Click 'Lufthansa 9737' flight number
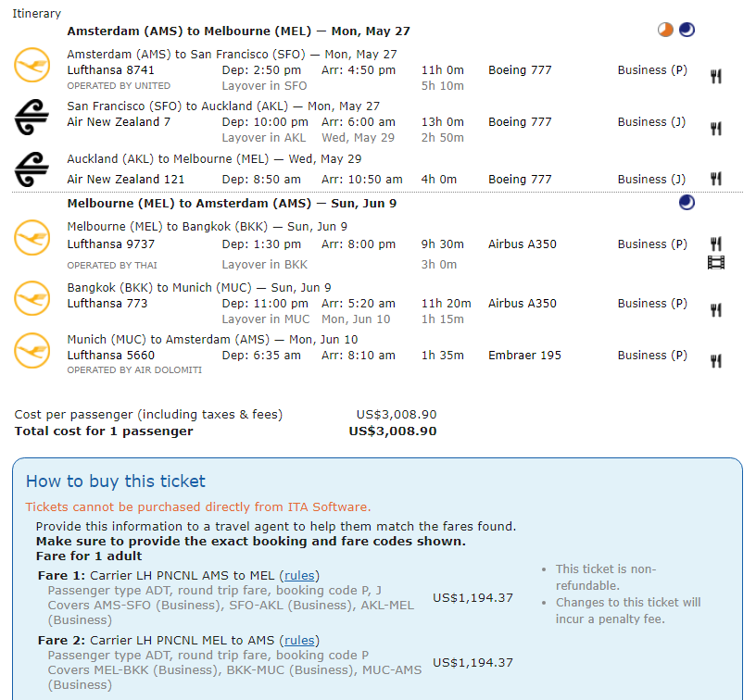This screenshot has height=700, width=756. click(x=111, y=244)
